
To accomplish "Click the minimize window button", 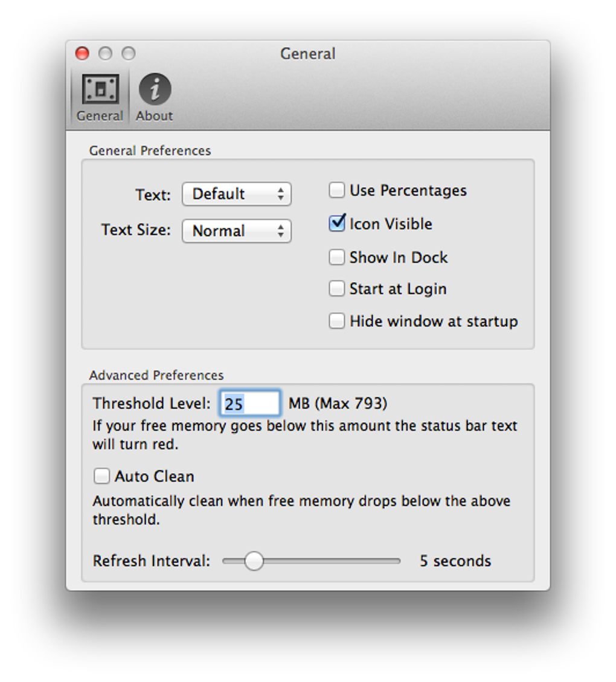I will pyautogui.click(x=105, y=54).
